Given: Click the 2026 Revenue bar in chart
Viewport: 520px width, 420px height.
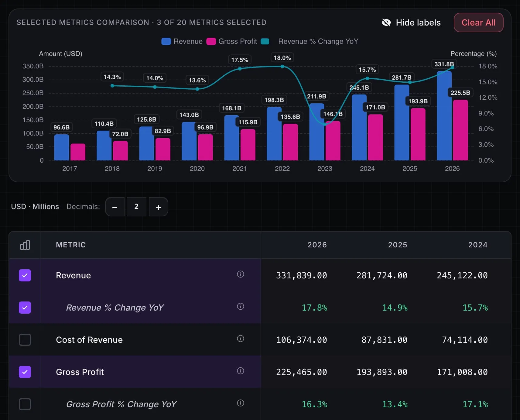Looking at the screenshot, I should (x=444, y=116).
